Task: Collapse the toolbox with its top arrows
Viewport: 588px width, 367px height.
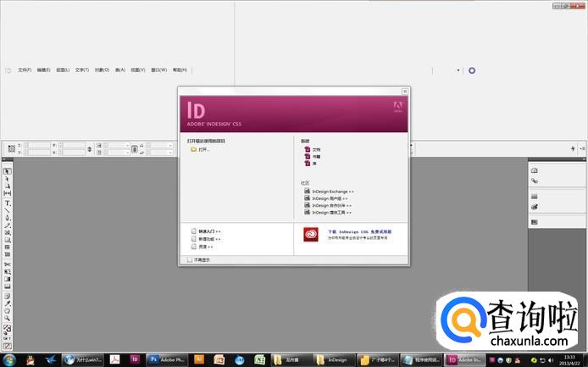Action: (x=4, y=160)
